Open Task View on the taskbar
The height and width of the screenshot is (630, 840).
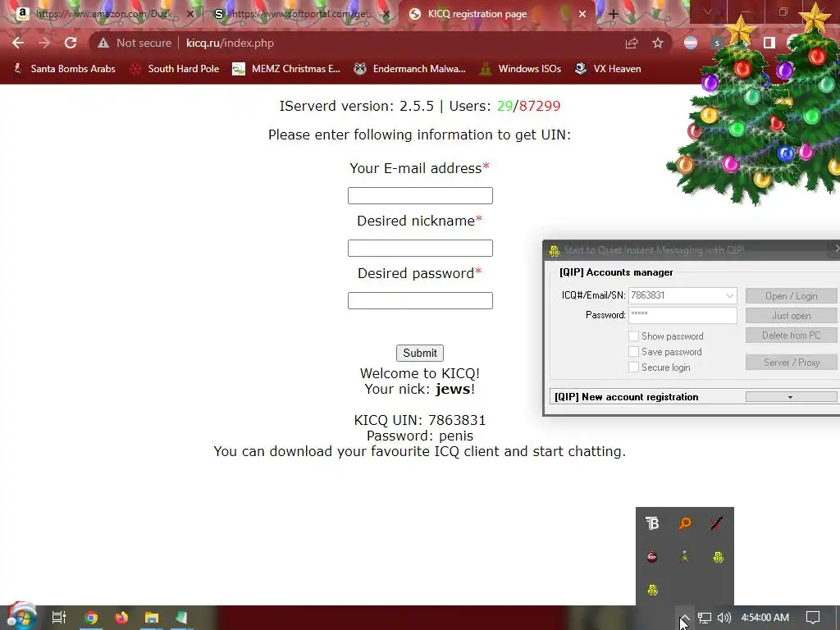(58, 618)
